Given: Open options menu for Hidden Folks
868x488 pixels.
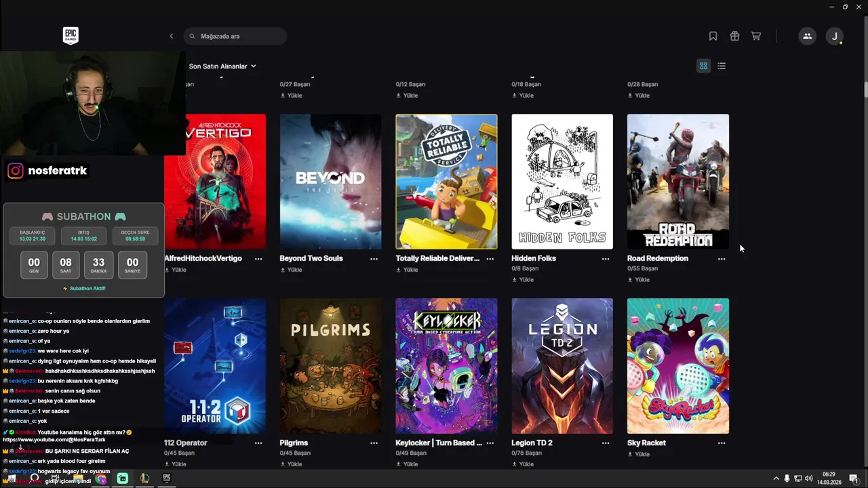Looking at the screenshot, I should pos(606,259).
